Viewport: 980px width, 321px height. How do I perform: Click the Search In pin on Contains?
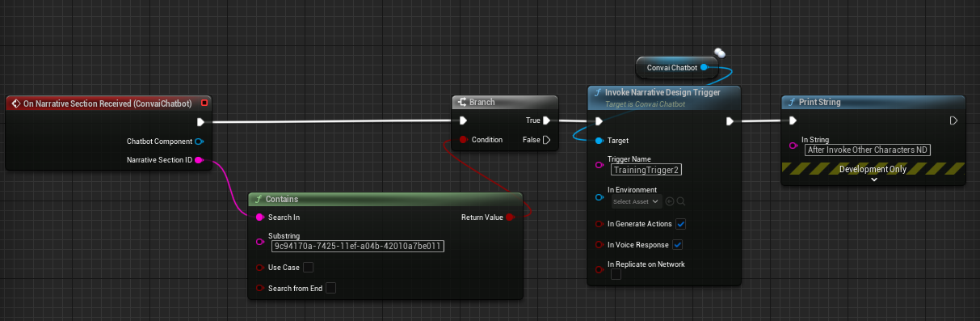[260, 218]
